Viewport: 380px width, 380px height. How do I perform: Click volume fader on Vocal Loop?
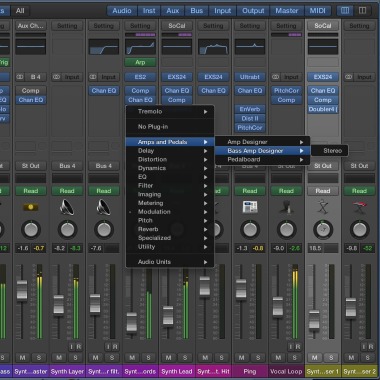coord(278,307)
